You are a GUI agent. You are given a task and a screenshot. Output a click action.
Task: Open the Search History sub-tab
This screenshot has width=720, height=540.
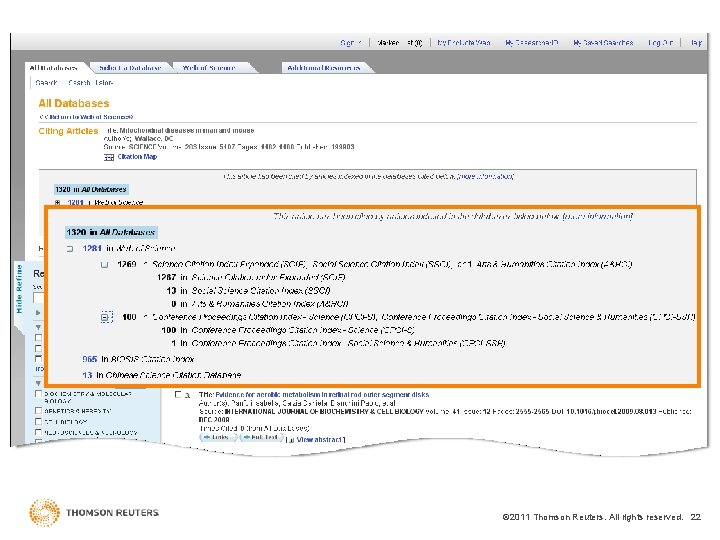[90, 83]
